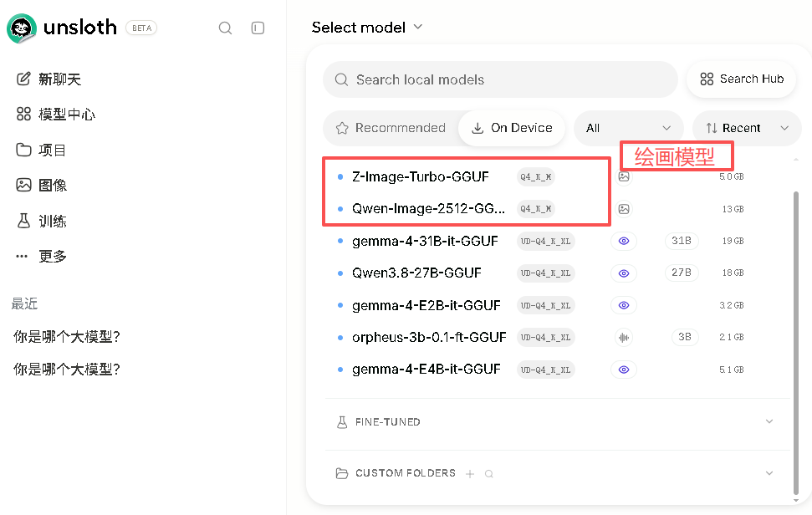
Task: Click the model list vertical scrollbar
Action: pyautogui.click(x=796, y=343)
